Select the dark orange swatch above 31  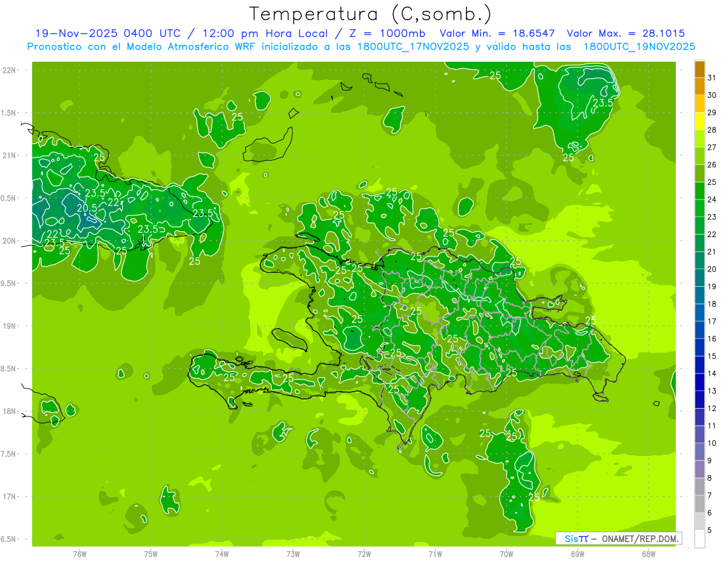(699, 69)
